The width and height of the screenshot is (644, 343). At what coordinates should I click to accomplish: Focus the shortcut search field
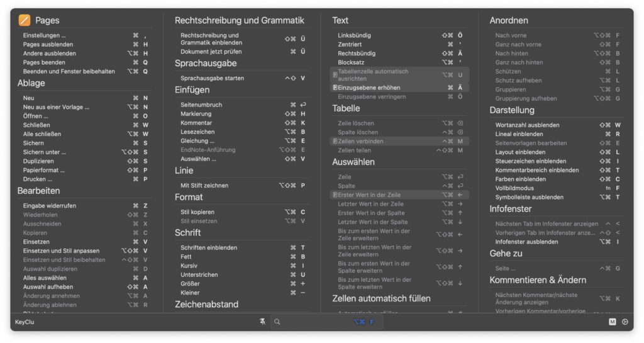coord(314,322)
